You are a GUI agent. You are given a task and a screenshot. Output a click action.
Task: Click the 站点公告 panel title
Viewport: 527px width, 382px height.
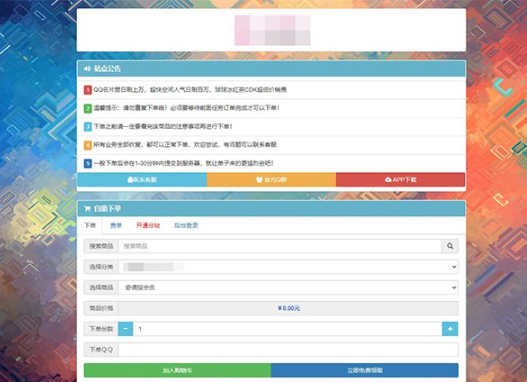pyautogui.click(x=107, y=69)
